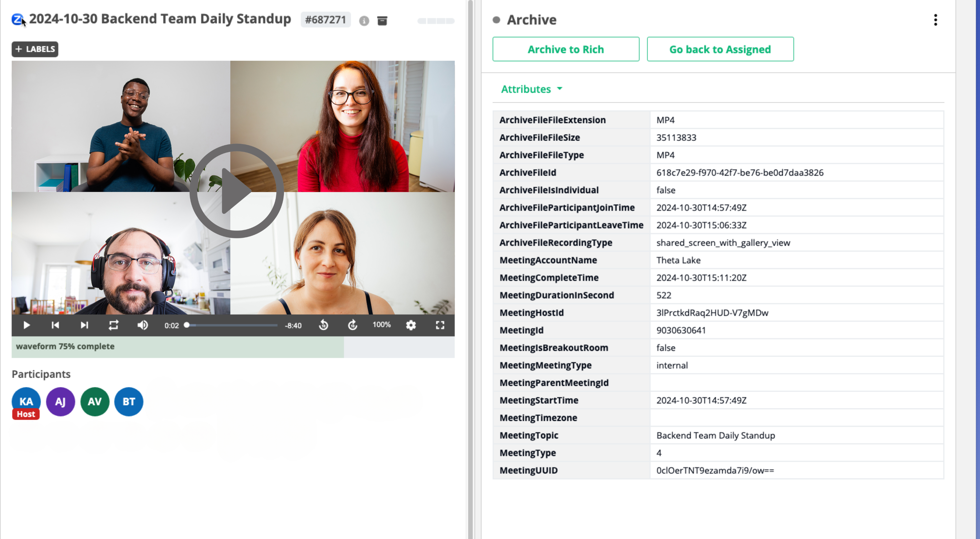This screenshot has height=539, width=980.
Task: Click the MeetingId value 9030630641
Action: 681,330
